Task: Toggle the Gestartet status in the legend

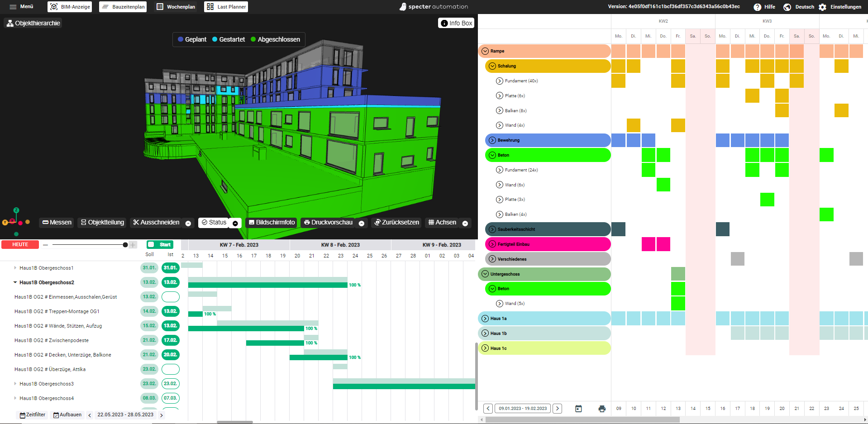Action: click(x=229, y=39)
